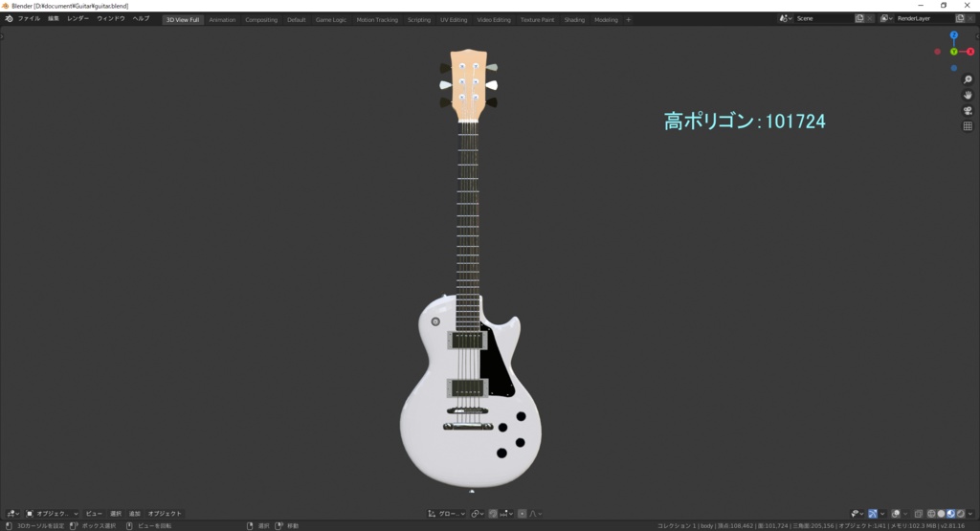Open the ビュー (View) viewport menu
Image resolution: width=980 pixels, height=531 pixels.
click(x=94, y=514)
